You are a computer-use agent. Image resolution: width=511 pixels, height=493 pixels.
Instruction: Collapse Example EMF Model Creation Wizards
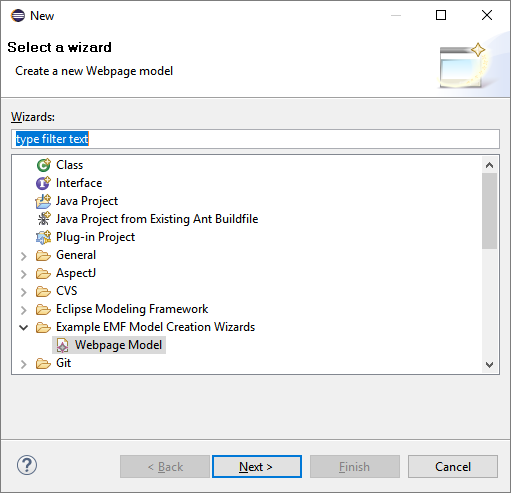(23, 327)
